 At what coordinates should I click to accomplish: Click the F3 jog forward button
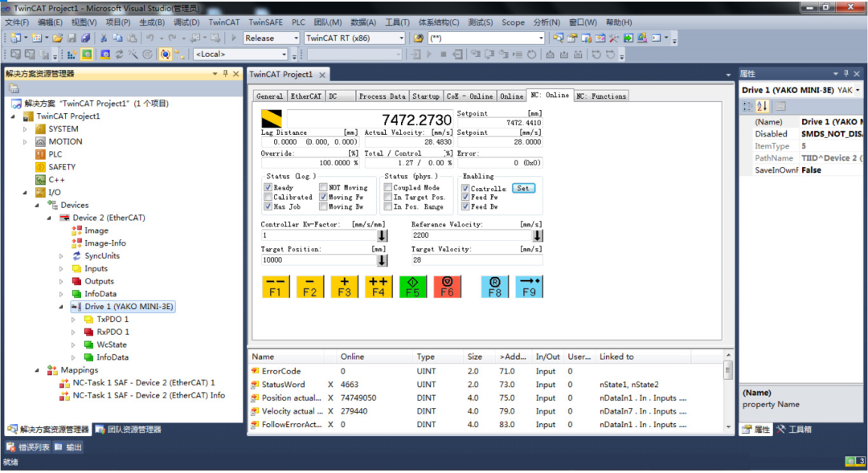pos(344,287)
